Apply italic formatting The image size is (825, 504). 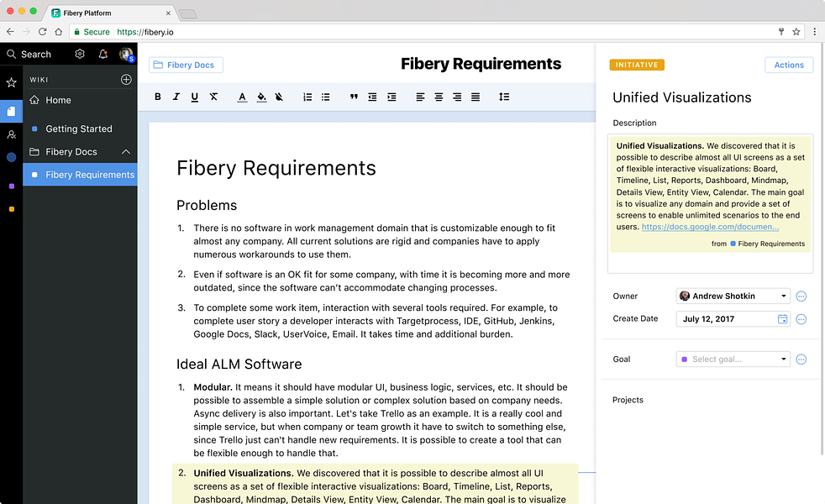[x=176, y=97]
